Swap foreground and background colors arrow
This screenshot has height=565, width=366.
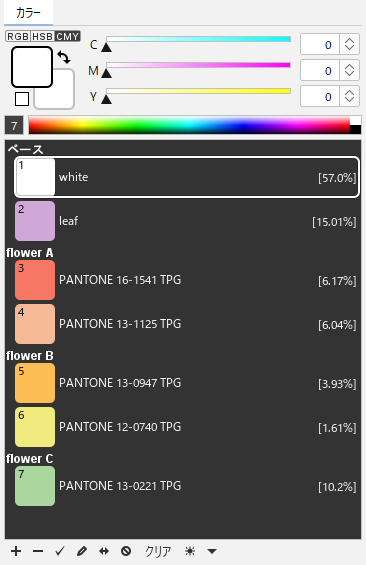(64, 57)
